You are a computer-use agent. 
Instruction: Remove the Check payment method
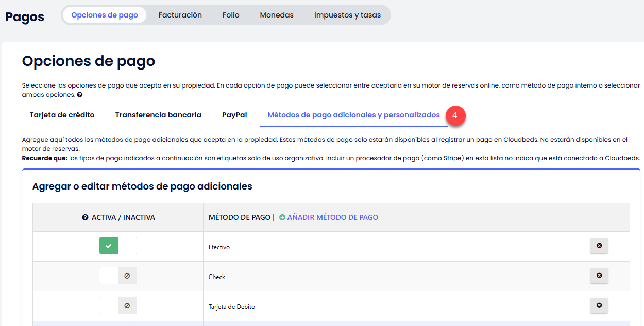point(599,276)
